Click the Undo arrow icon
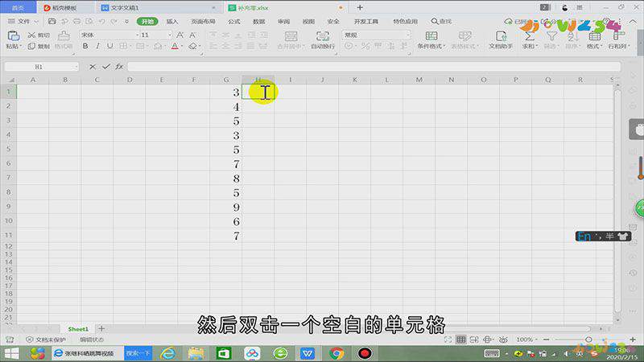The width and height of the screenshot is (644, 362). pyautogui.click(x=101, y=22)
